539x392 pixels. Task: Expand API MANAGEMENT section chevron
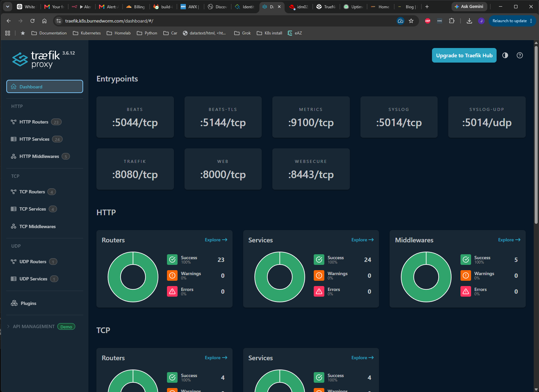click(x=8, y=326)
